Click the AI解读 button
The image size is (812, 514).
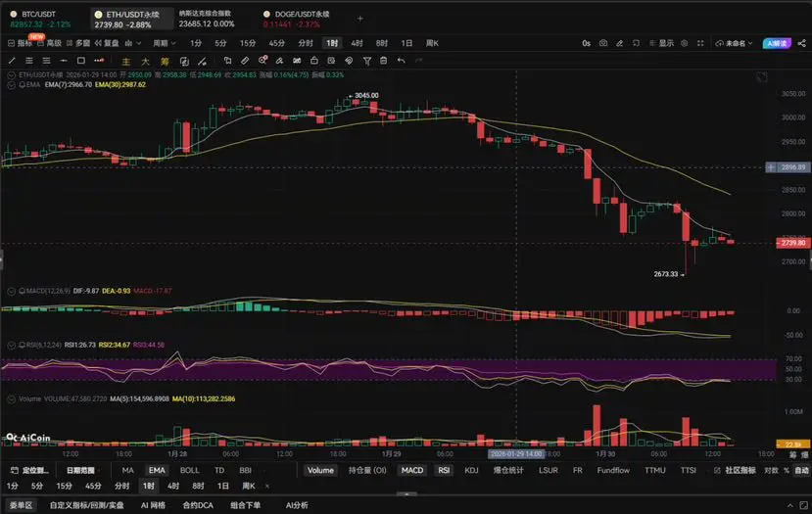click(777, 43)
